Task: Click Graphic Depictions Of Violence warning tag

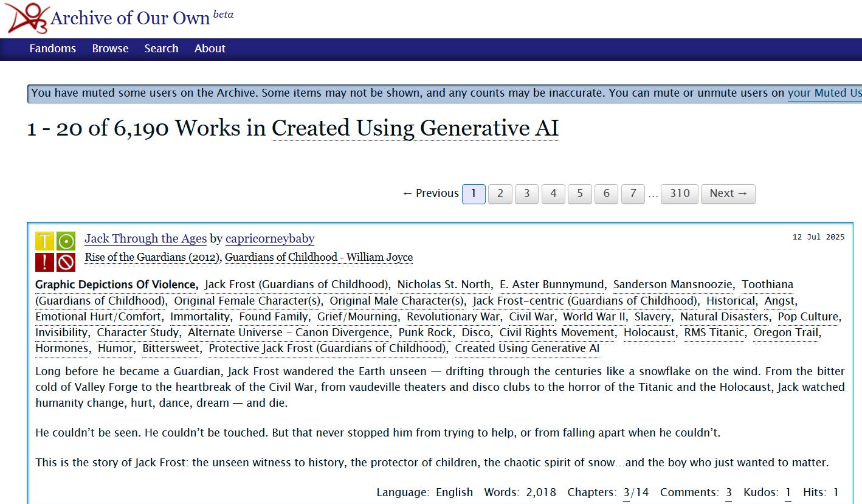Action: (116, 285)
